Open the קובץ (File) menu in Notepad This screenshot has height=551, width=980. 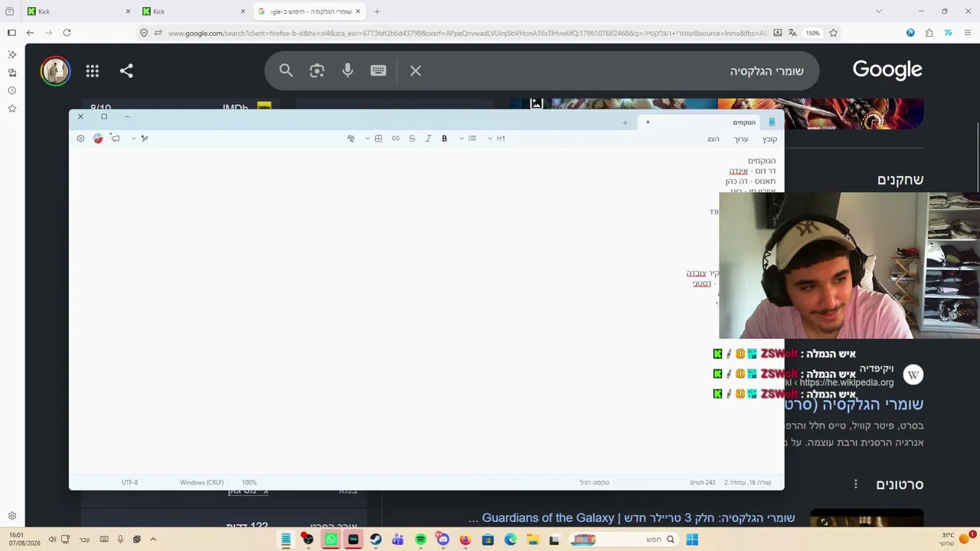coord(769,139)
